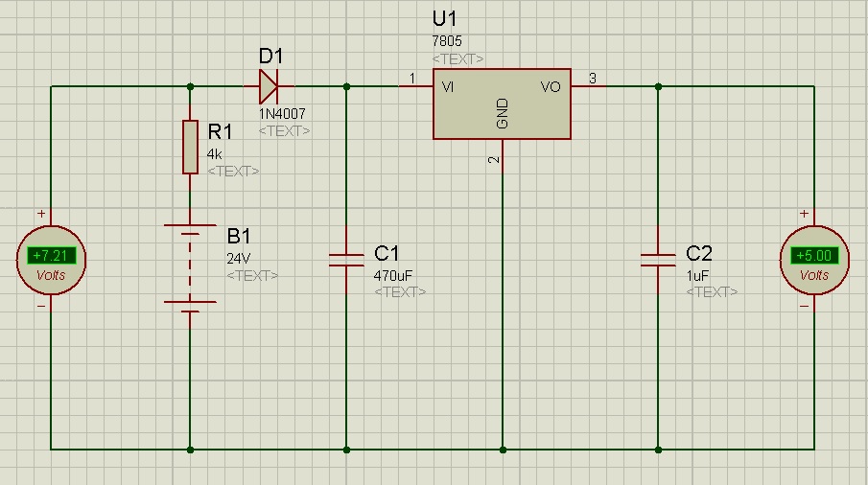Select the B1 reference label
Viewport: 868px width, 485px height.
tap(239, 236)
